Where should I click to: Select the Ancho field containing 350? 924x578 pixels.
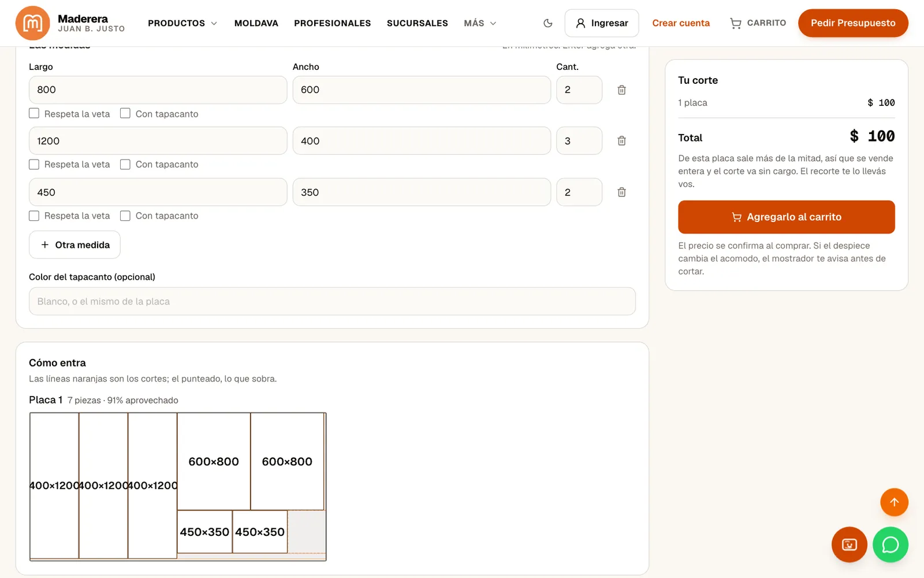pos(422,192)
